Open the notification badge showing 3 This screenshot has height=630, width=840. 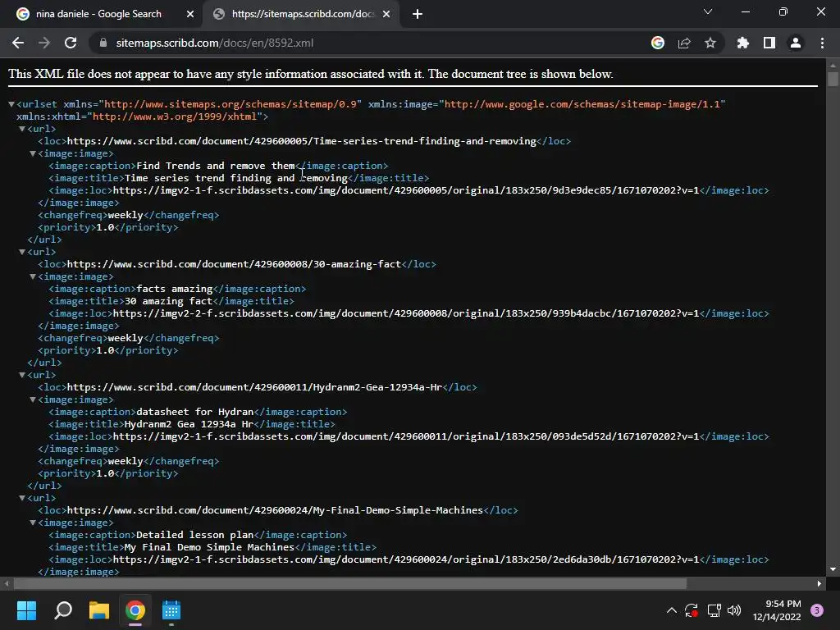[x=817, y=610]
